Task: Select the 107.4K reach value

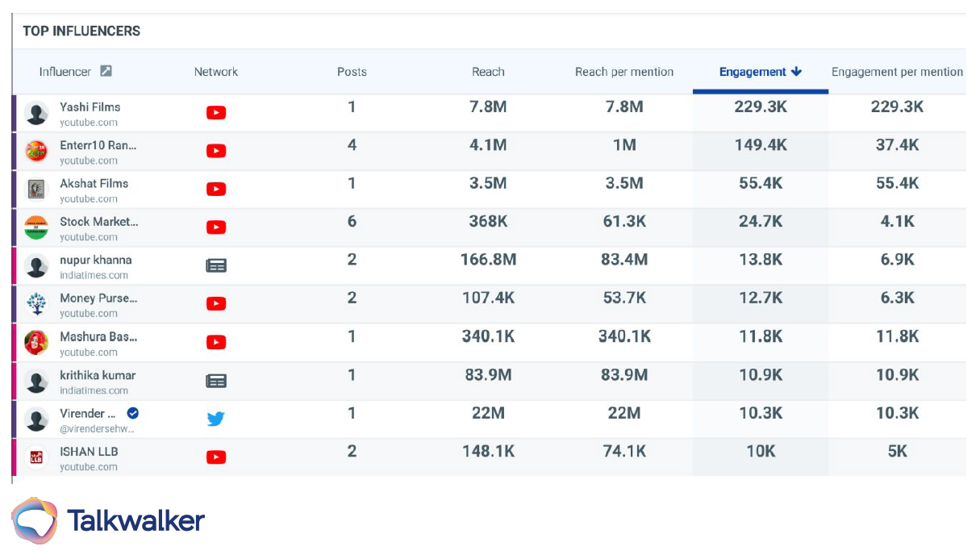Action: click(488, 298)
